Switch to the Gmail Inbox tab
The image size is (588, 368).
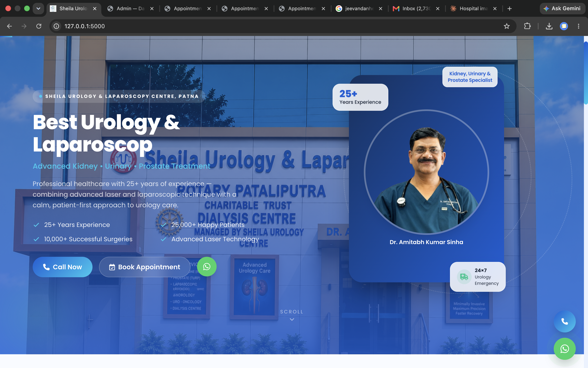coord(416,9)
